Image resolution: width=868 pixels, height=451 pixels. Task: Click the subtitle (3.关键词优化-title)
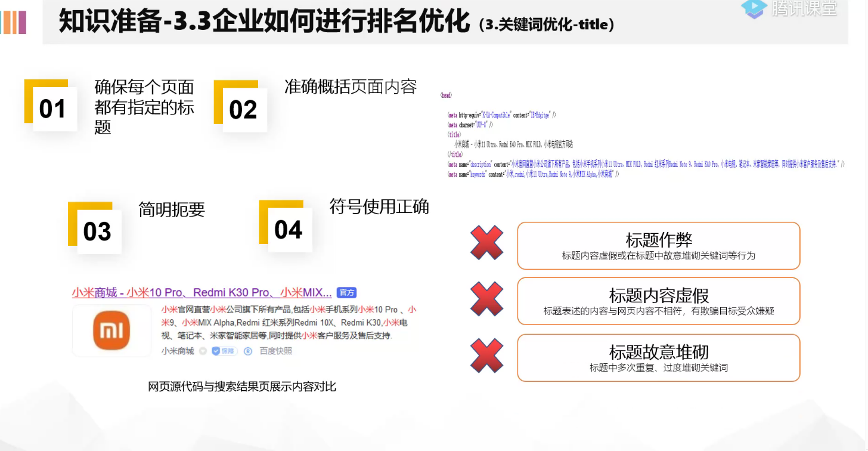pyautogui.click(x=547, y=25)
